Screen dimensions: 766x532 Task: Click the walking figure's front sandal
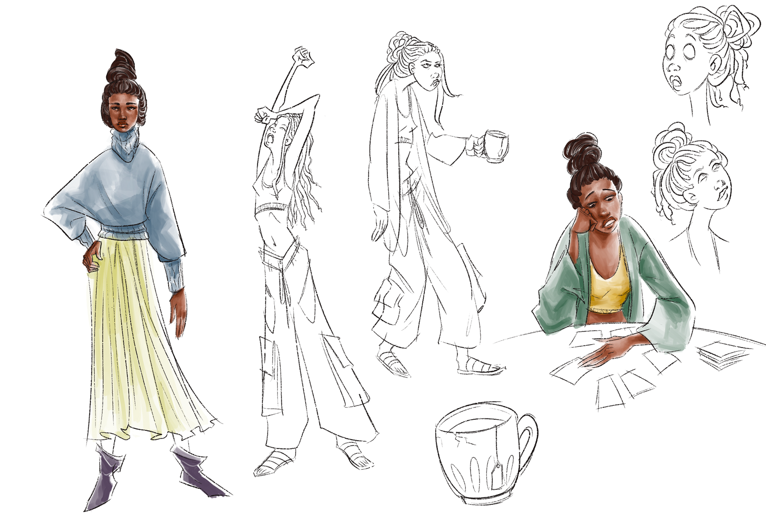[x=481, y=367]
